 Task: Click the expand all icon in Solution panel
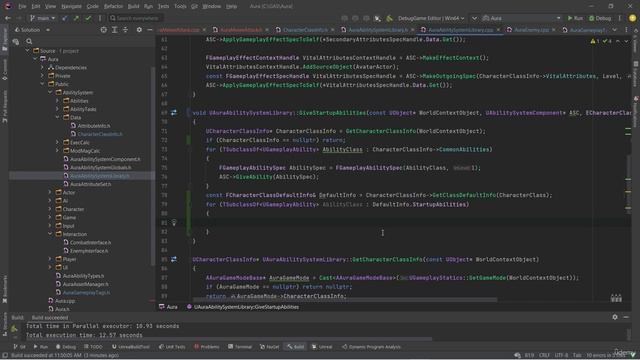click(x=115, y=30)
